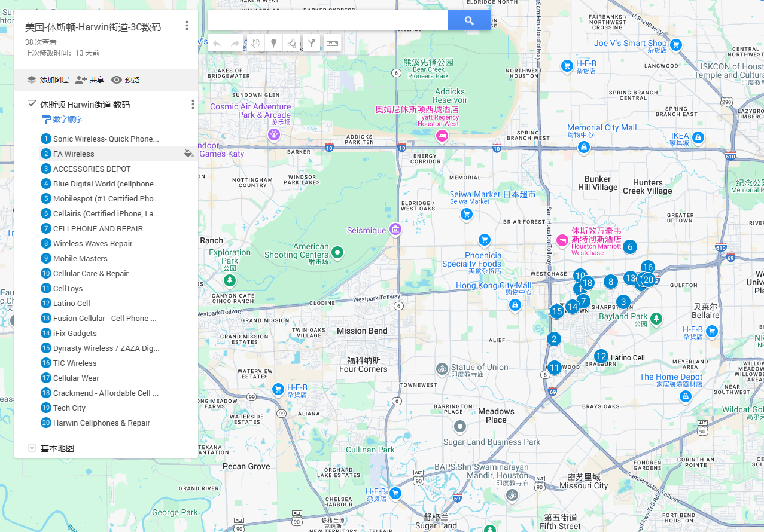Open the 预览 preview
This screenshot has height=532, width=764.
tap(126, 80)
